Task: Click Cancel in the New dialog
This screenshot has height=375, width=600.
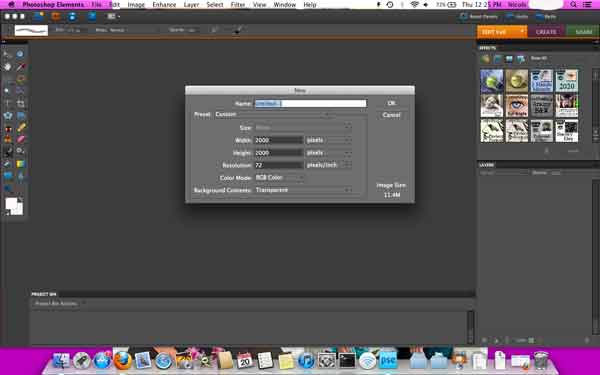Action: pyautogui.click(x=391, y=115)
